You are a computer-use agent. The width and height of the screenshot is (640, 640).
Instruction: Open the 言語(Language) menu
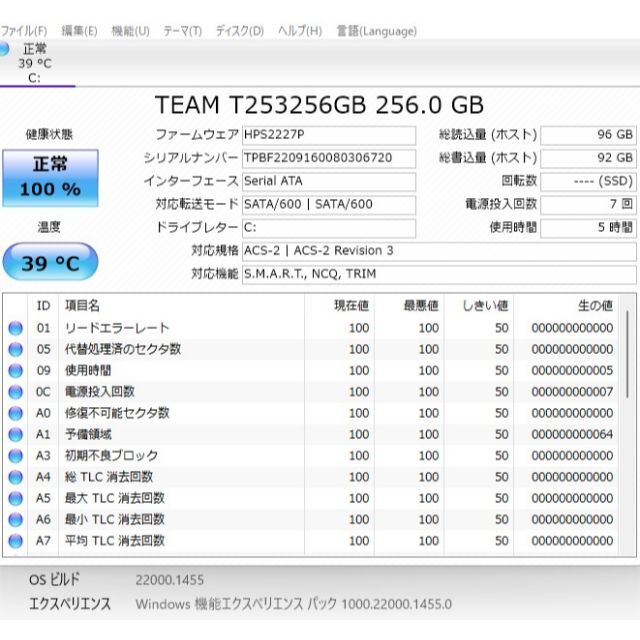tap(376, 31)
